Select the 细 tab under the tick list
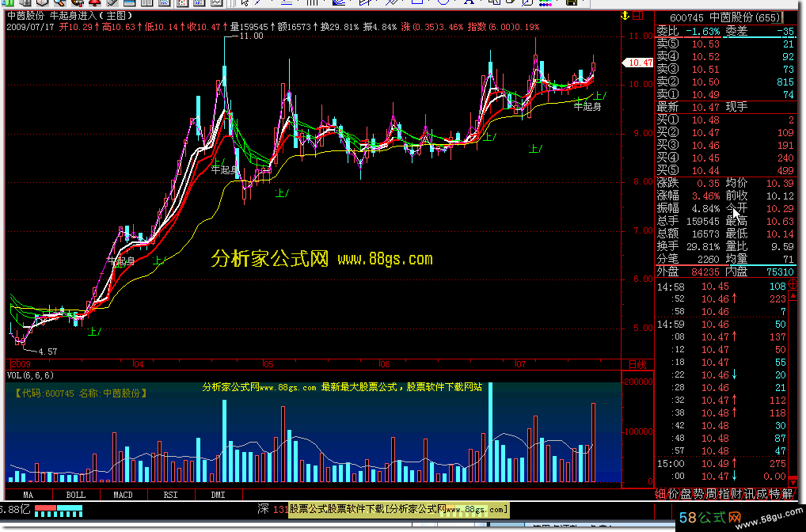This screenshot has height=532, width=806. pyautogui.click(x=660, y=495)
